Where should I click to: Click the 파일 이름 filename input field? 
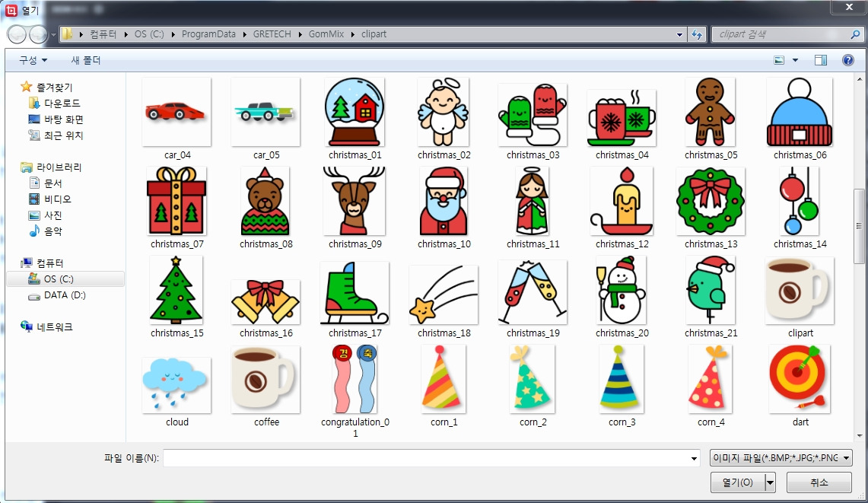[x=431, y=458]
